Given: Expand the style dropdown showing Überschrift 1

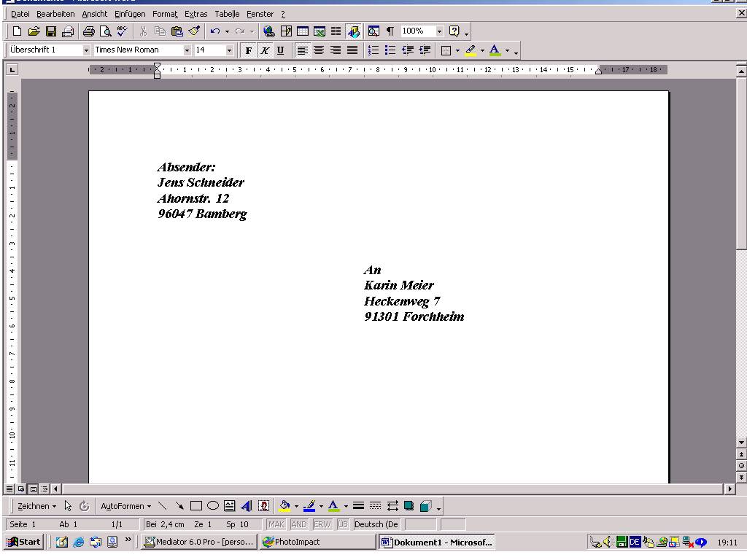Looking at the screenshot, I should coord(86,50).
